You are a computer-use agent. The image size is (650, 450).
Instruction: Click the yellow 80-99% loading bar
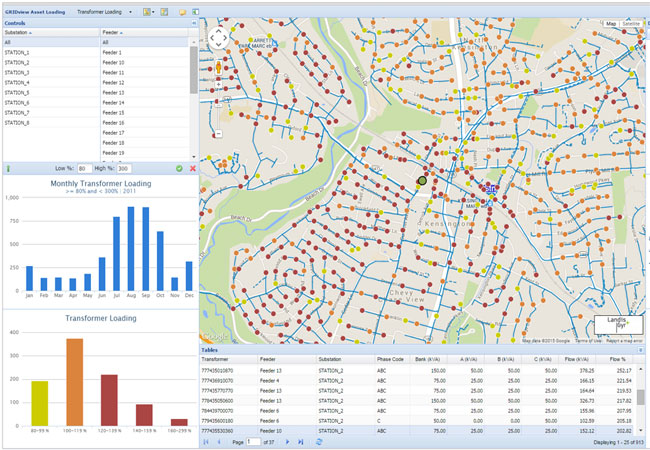pyautogui.click(x=40, y=403)
